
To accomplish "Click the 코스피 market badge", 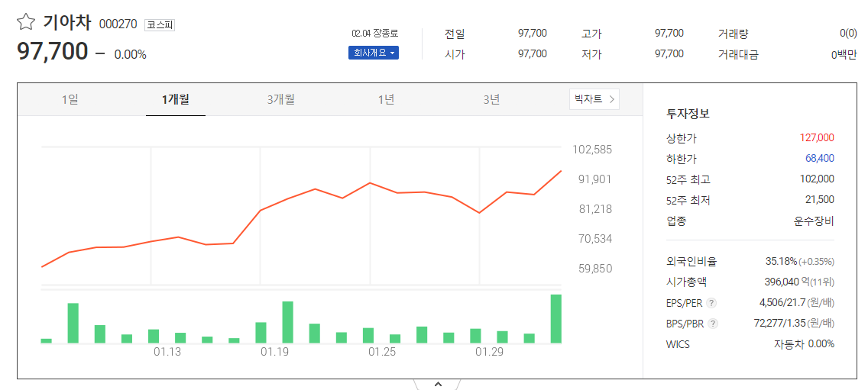I will click(x=160, y=25).
